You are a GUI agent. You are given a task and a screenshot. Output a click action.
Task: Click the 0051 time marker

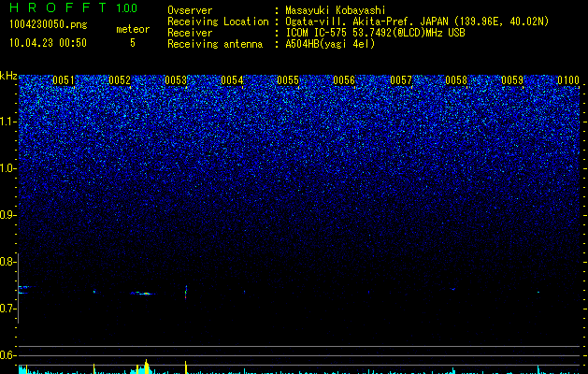click(64, 80)
